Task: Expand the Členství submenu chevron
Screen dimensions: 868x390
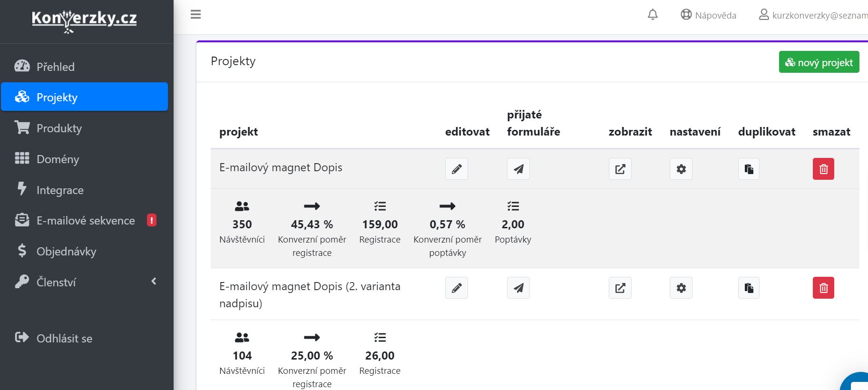Action: (x=154, y=282)
